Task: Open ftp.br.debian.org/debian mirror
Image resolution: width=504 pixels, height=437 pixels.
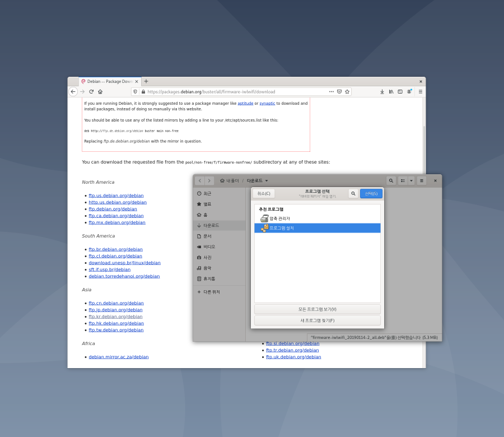Action: pyautogui.click(x=116, y=249)
